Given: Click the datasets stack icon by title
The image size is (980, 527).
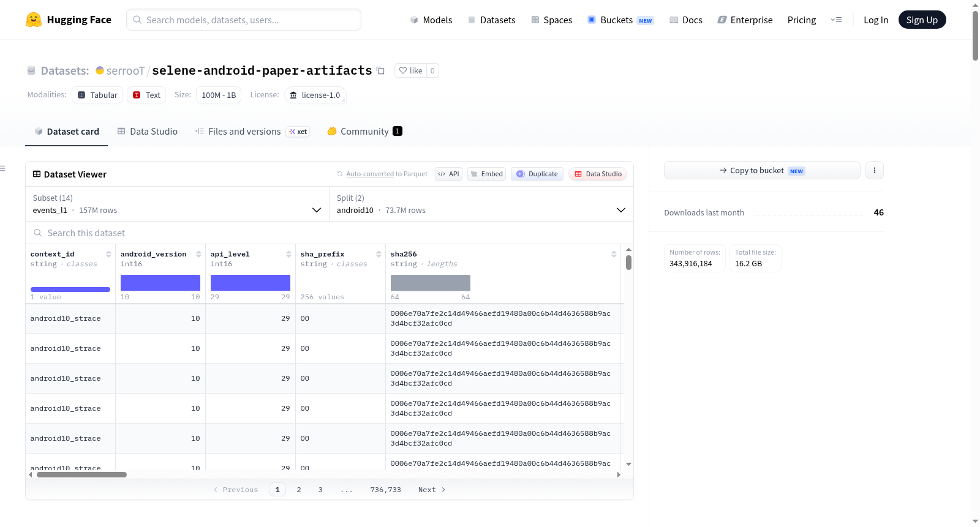Looking at the screenshot, I should click(31, 70).
